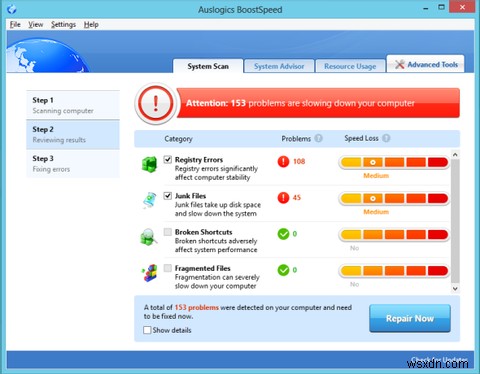Screen dimensions: 480x374
Task: Click the Fragmented Files speed loss gauge
Action: [394, 271]
